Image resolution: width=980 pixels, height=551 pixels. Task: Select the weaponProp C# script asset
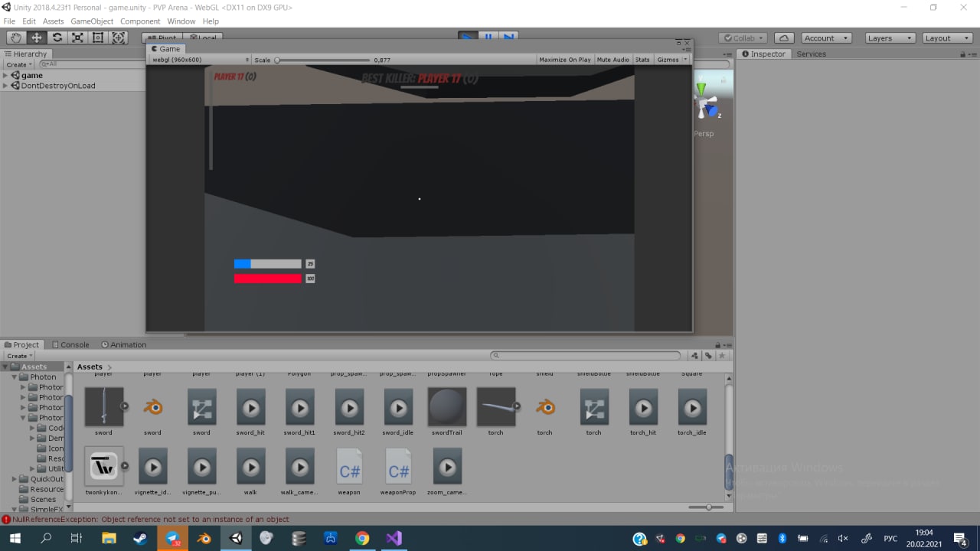click(398, 471)
